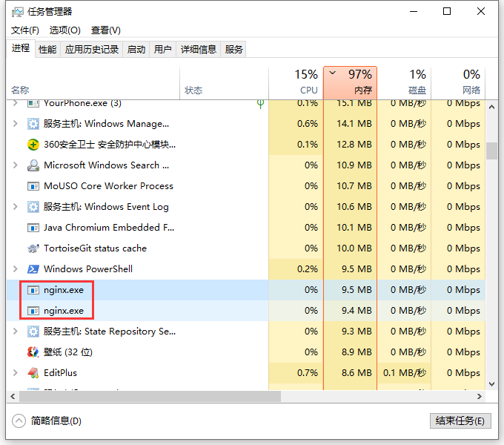Expand the YourPhone.exe (3) process group
504x445 pixels.
(x=15, y=103)
